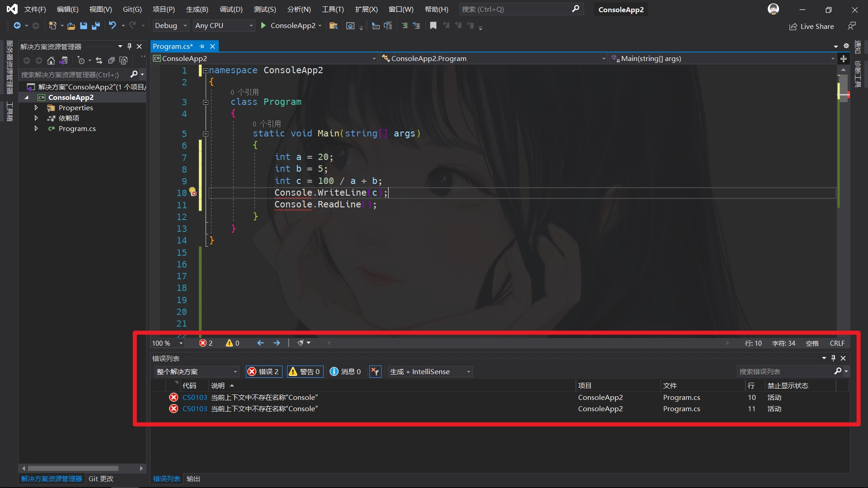The height and width of the screenshot is (488, 868).
Task: Toggle the 消息 0 messages filter
Action: (x=345, y=372)
